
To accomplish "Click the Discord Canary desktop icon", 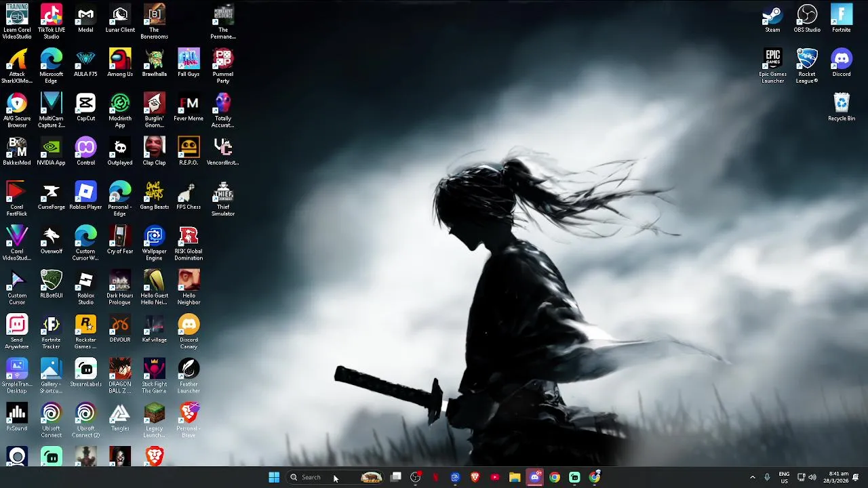I will coord(189,331).
